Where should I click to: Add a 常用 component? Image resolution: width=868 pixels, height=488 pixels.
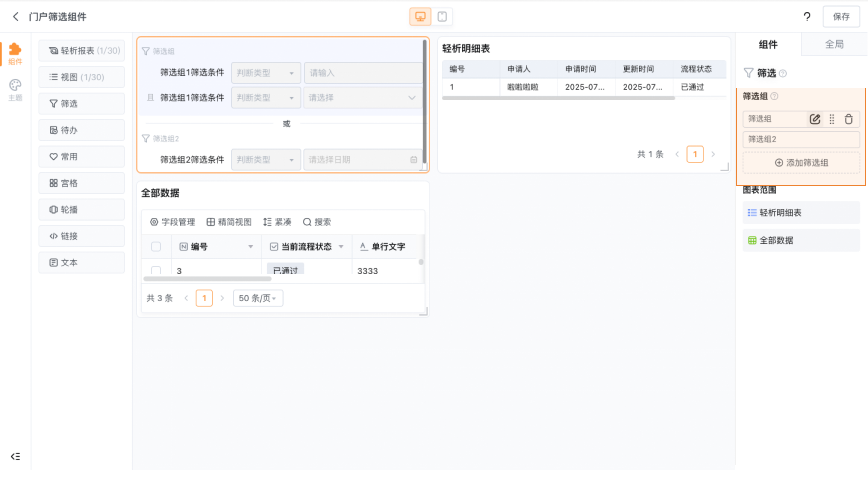click(x=81, y=157)
